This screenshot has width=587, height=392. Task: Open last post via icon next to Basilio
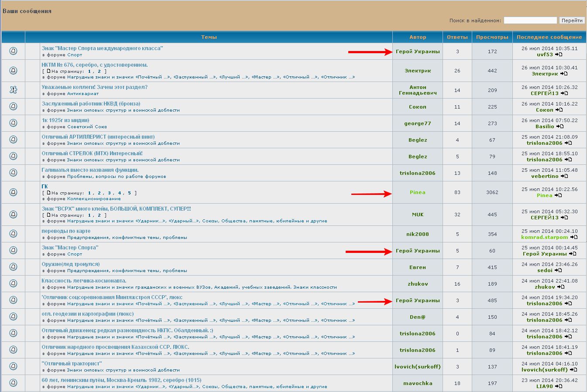pos(560,126)
